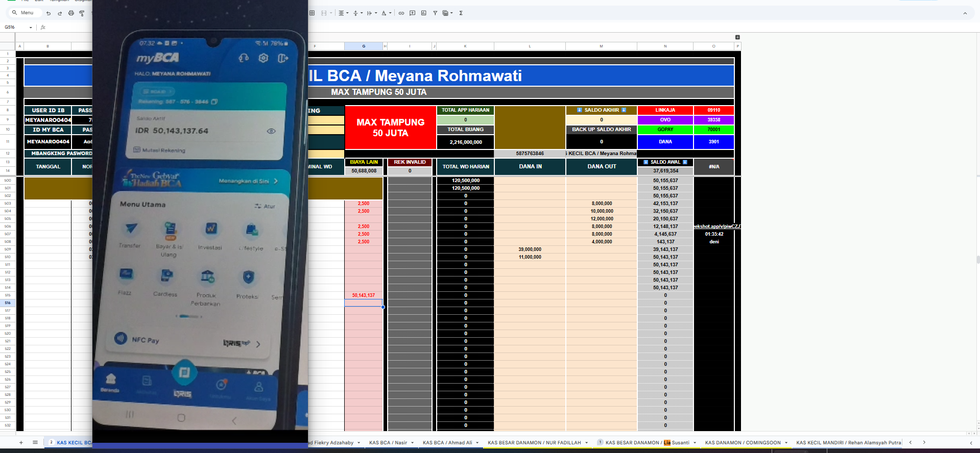Open the text wrapping dropdown
The height and width of the screenshot is (453, 980).
[372, 13]
